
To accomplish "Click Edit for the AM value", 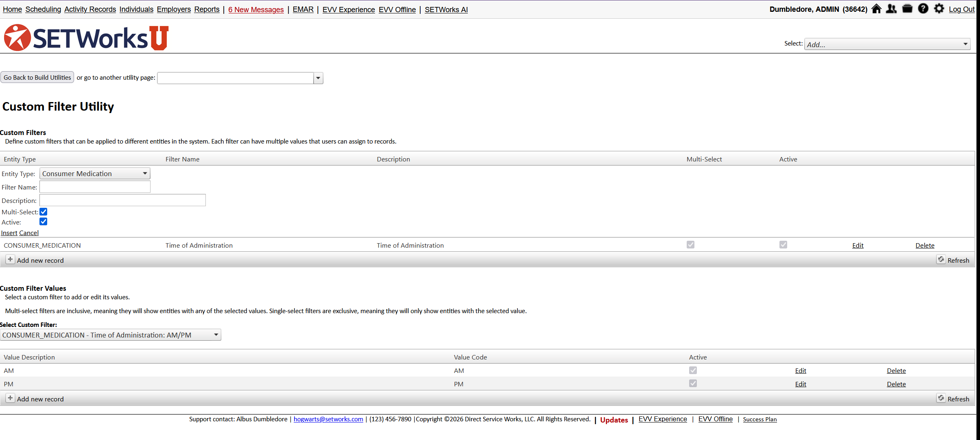I will coord(800,370).
